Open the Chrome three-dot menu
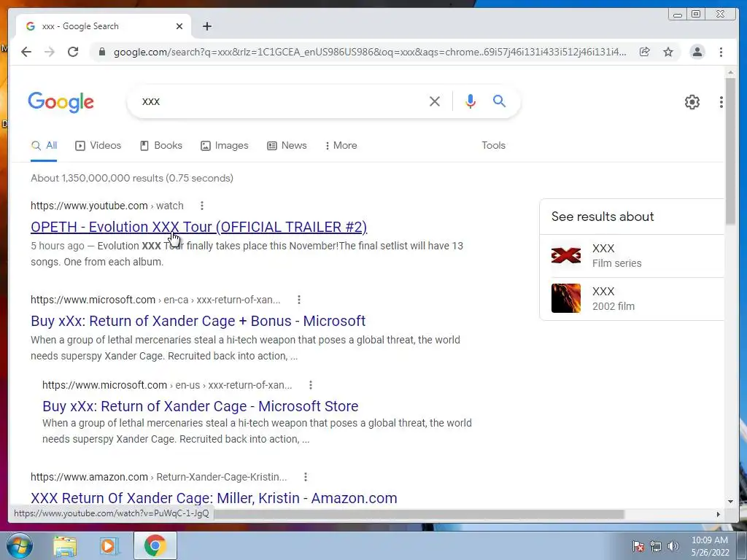The width and height of the screenshot is (747, 560). tap(721, 52)
